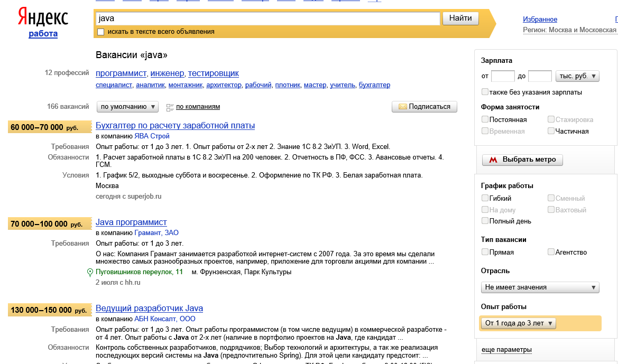Click the red metro M icon

click(x=493, y=160)
